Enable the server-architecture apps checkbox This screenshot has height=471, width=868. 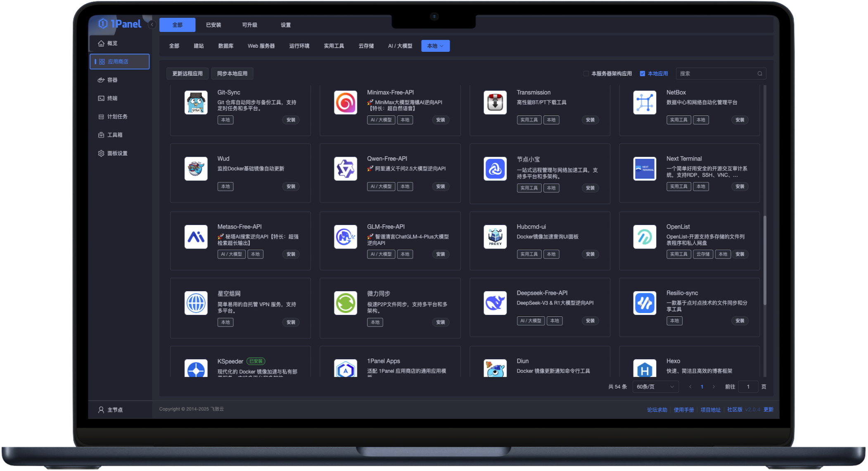click(586, 74)
